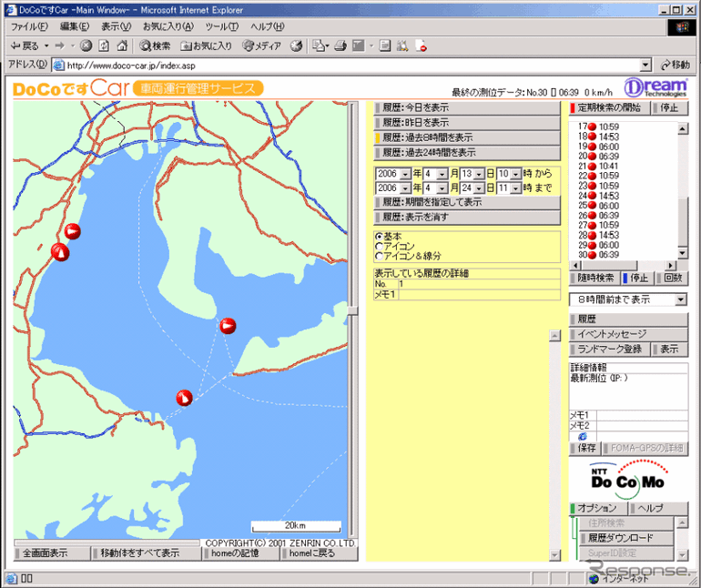Open the start month 4 dropdown
This screenshot has height=588, width=701.
[x=442, y=174]
